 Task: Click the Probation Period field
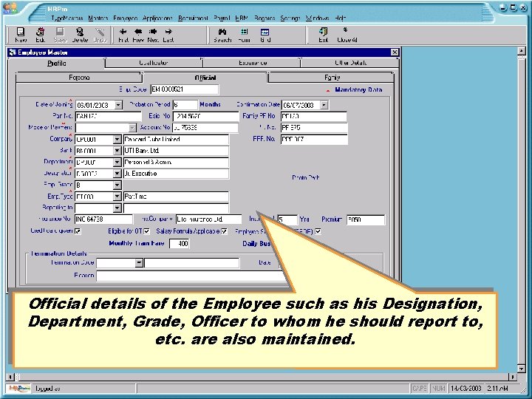(185, 105)
